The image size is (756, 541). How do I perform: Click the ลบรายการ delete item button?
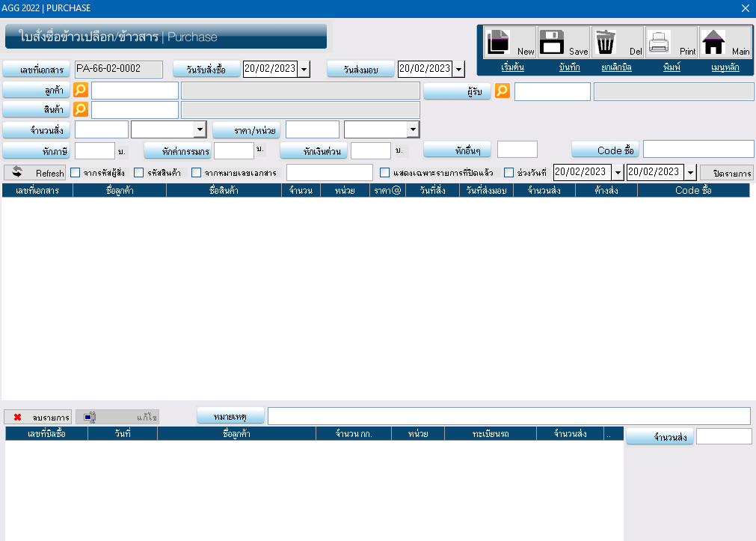38,417
